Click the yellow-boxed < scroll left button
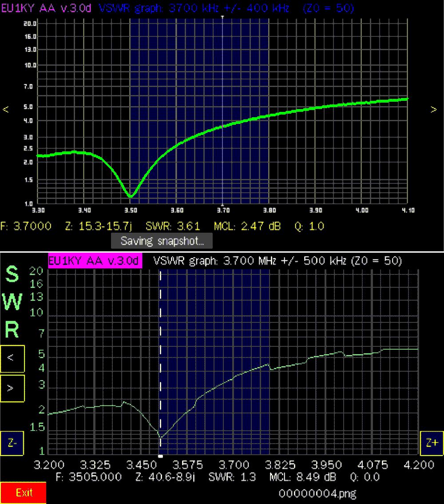Image resolution: width=444 pixels, height=504 pixels. pos(11,358)
